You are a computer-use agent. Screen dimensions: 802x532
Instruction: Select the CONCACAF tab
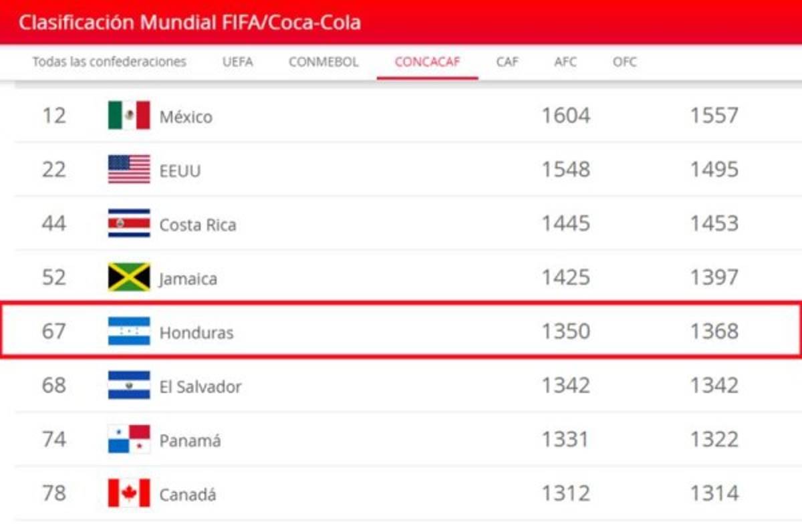(x=427, y=62)
